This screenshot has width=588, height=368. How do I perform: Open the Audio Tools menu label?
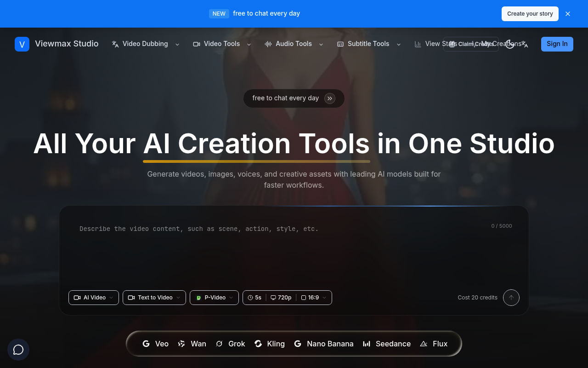click(x=294, y=44)
